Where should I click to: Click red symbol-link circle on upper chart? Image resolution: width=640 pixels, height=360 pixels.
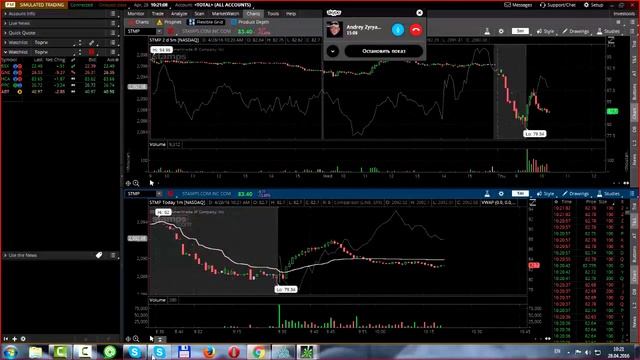click(x=171, y=31)
